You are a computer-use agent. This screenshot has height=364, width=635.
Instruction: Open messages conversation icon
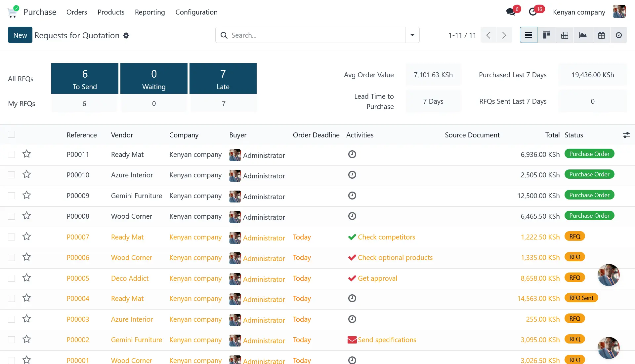[x=511, y=12]
